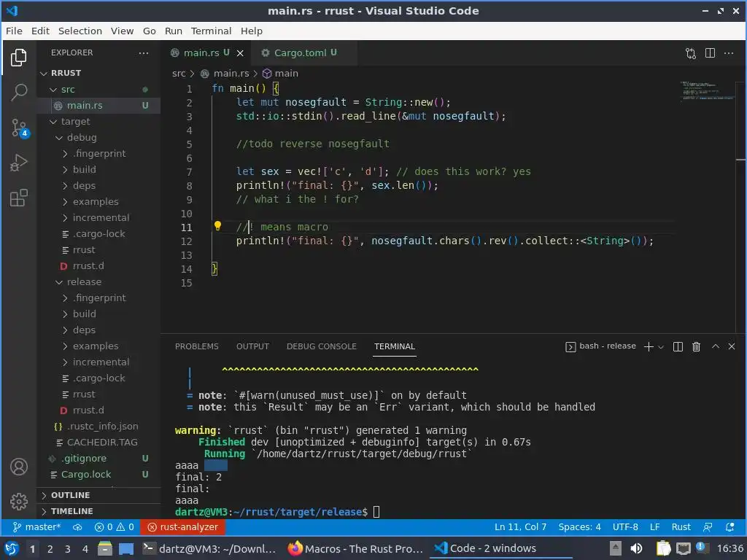The width and height of the screenshot is (747, 560).
Task: Open the Selection menu
Action: click(80, 31)
